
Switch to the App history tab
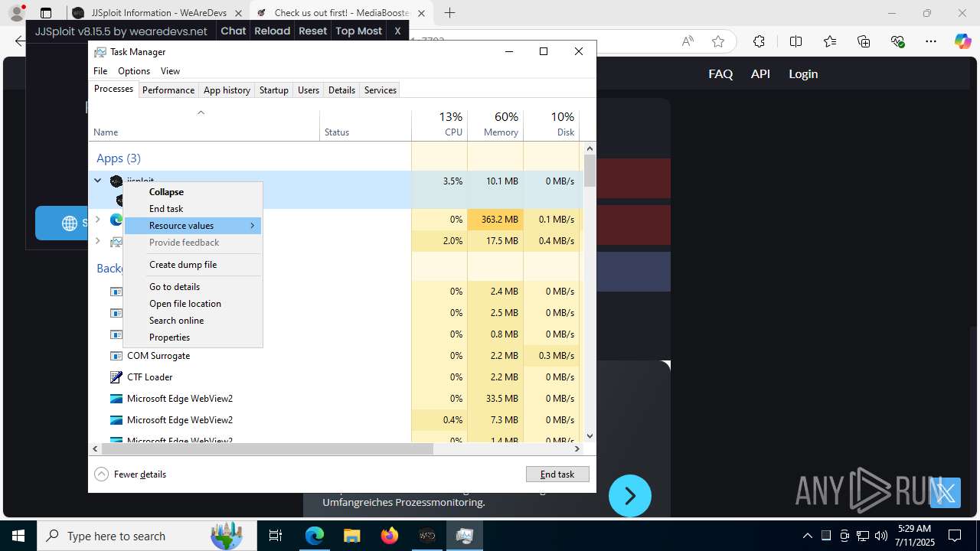[x=227, y=90]
